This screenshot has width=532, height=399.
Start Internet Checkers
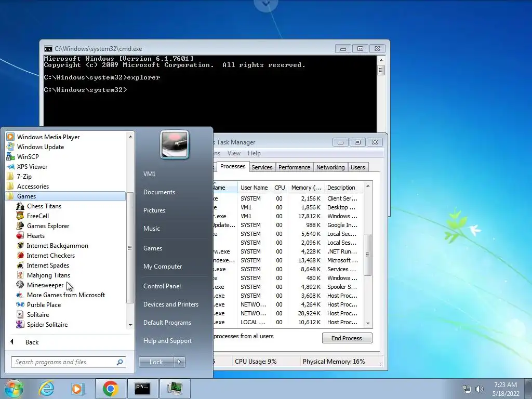[50, 256]
